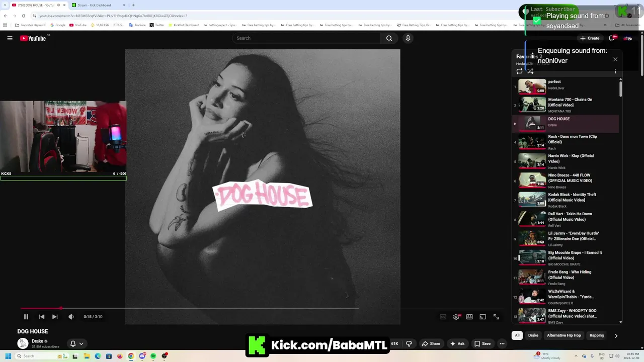Open a new browser tab

tap(133, 5)
